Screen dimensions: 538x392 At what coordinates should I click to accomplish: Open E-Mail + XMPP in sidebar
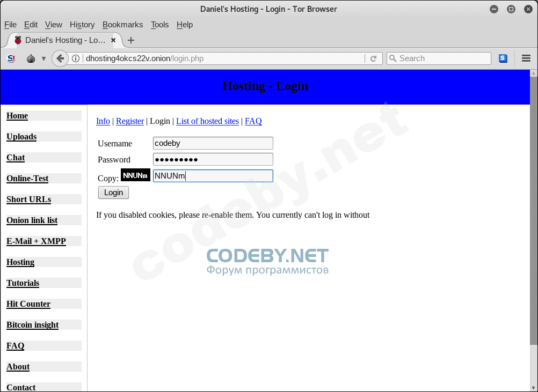tap(36, 241)
